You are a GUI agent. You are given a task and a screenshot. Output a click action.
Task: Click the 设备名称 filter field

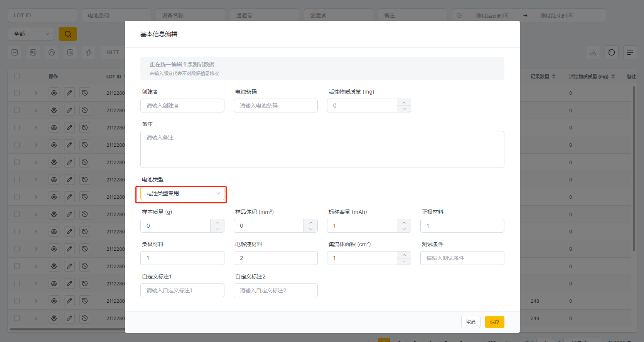pos(191,15)
